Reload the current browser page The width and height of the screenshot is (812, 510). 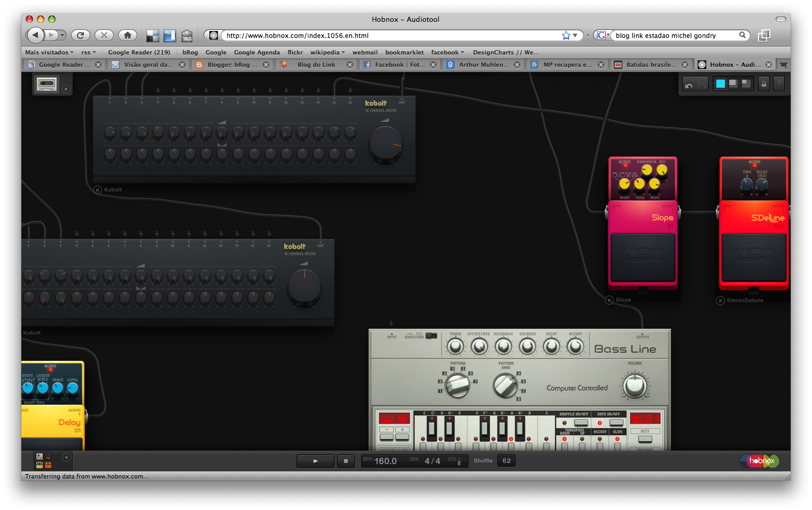point(80,35)
